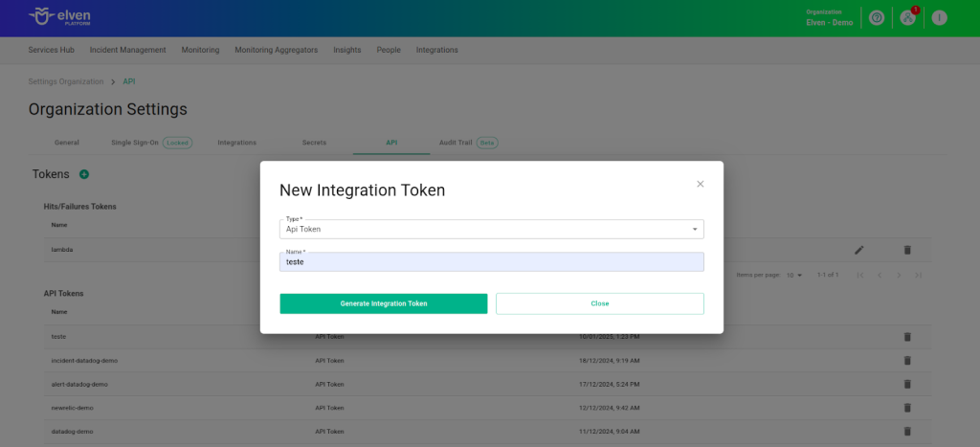The image size is (980, 447).
Task: Open the notifications icon with red badge
Action: [x=908, y=18]
